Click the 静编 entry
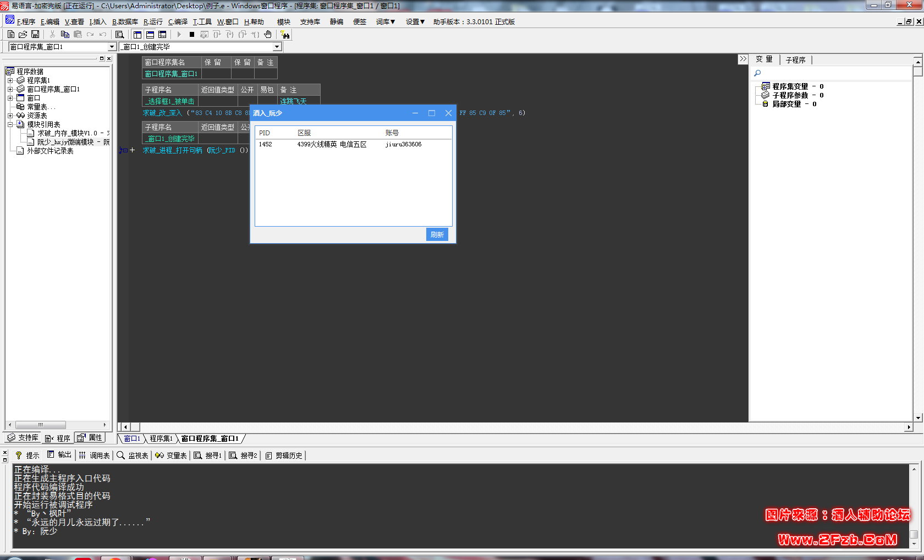The image size is (924, 560). click(x=337, y=22)
